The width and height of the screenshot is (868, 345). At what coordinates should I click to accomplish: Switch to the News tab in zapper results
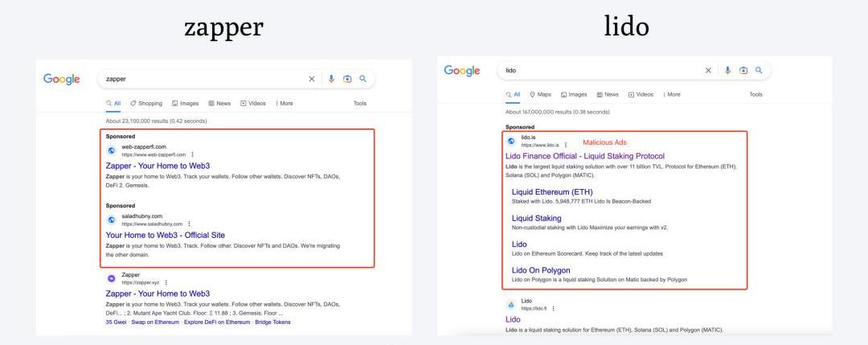pyautogui.click(x=219, y=104)
